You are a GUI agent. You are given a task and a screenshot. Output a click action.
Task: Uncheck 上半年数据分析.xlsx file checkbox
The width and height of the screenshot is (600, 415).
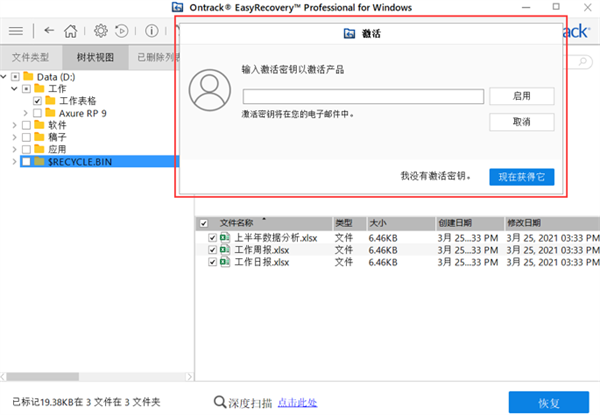[213, 238]
